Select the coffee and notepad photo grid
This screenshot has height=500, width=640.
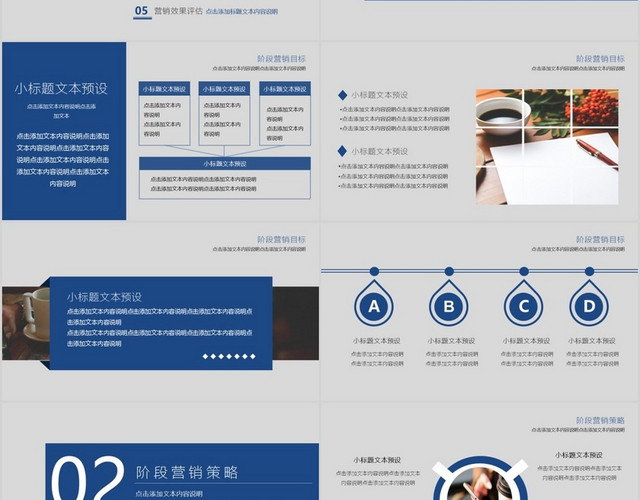point(547,147)
